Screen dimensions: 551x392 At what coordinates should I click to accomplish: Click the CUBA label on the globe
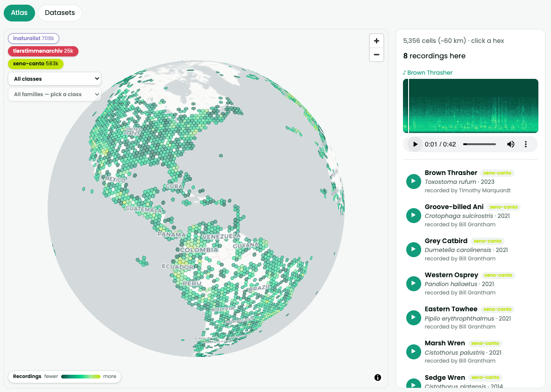(174, 186)
